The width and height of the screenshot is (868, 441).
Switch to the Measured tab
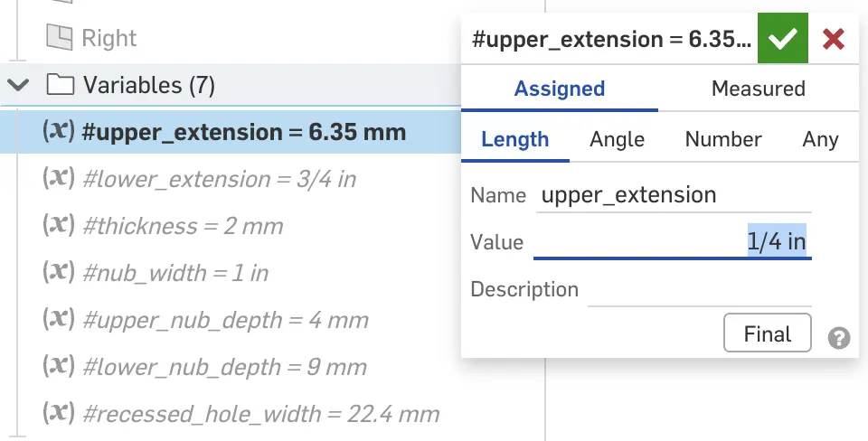point(758,89)
